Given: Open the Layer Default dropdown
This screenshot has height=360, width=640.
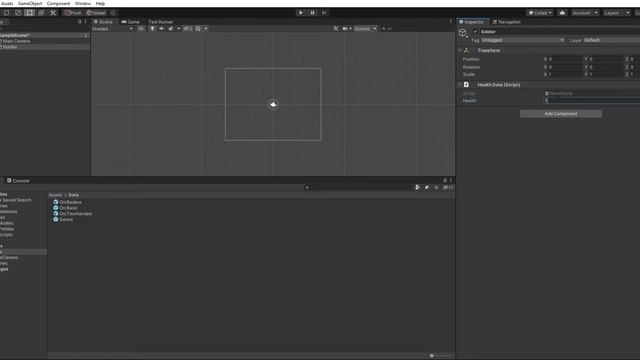Looking at the screenshot, I should click(611, 40).
